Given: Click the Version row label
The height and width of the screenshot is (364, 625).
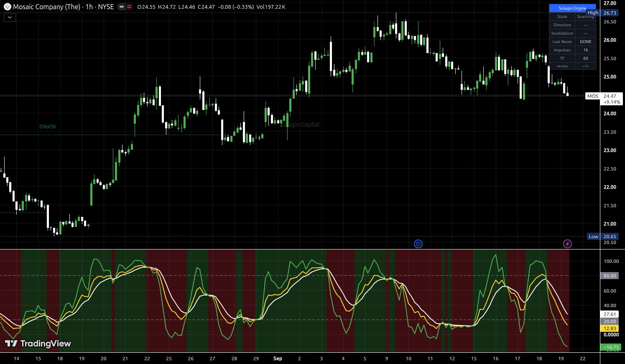Looking at the screenshot, I should pyautogui.click(x=562, y=66).
